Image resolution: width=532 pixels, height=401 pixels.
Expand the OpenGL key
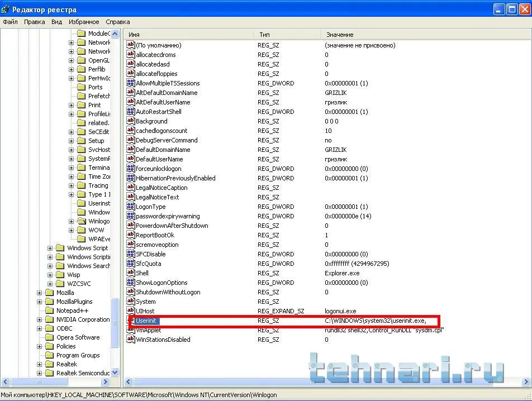(72, 61)
